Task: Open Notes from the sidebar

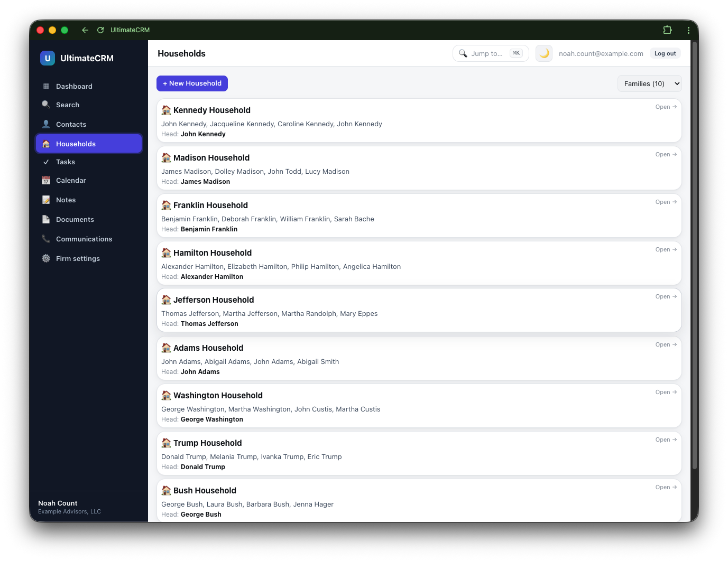Action: (x=89, y=200)
